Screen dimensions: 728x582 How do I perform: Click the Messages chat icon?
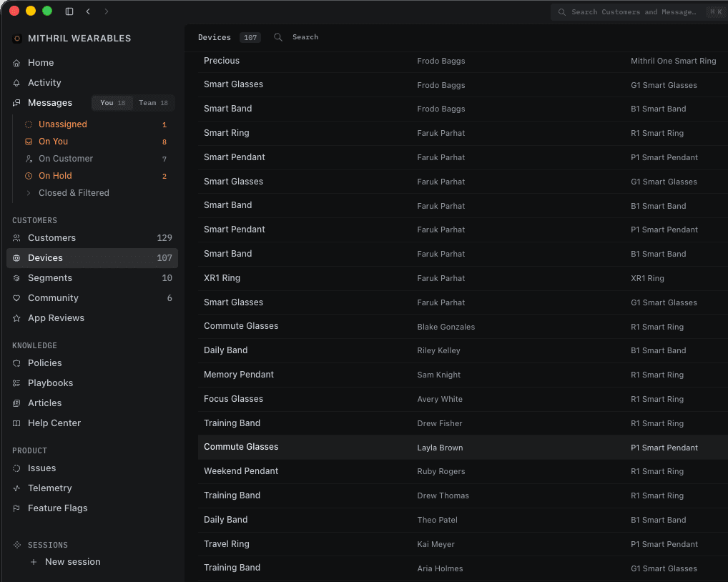[16, 102]
